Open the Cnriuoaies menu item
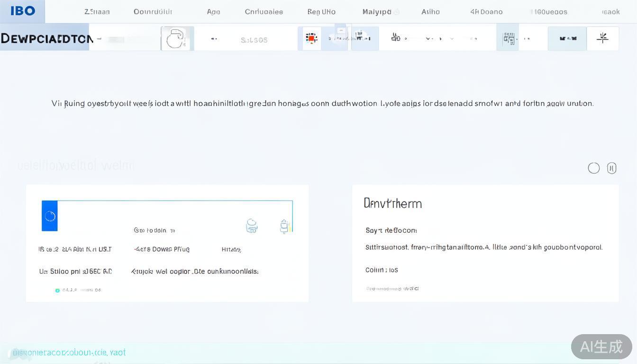637x364 pixels. (x=264, y=12)
